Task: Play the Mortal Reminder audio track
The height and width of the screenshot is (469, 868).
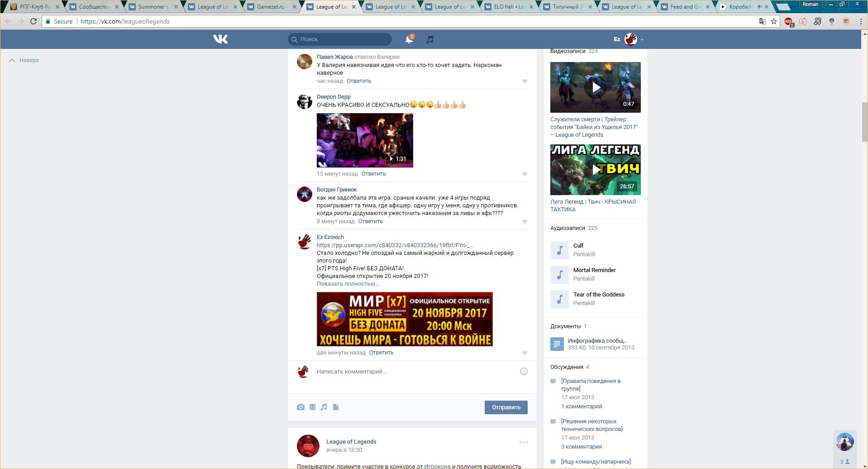Action: click(559, 274)
